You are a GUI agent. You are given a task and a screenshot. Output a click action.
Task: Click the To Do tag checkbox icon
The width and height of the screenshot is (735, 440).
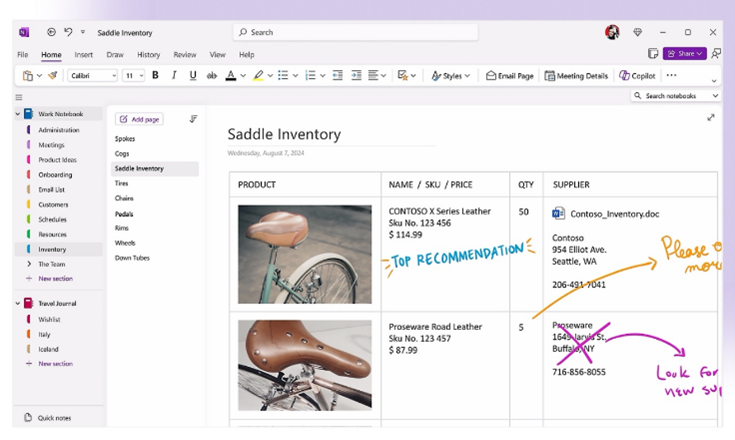(x=402, y=75)
